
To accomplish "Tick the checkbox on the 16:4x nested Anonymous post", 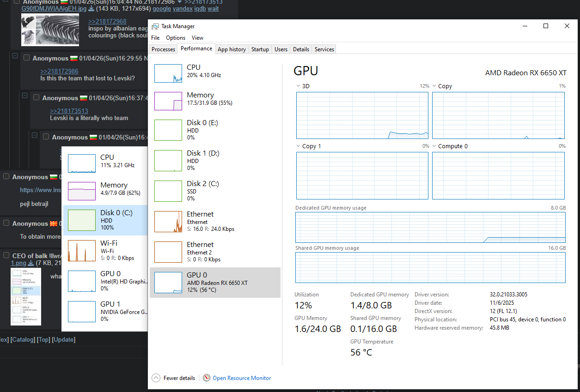I will point(46,137).
